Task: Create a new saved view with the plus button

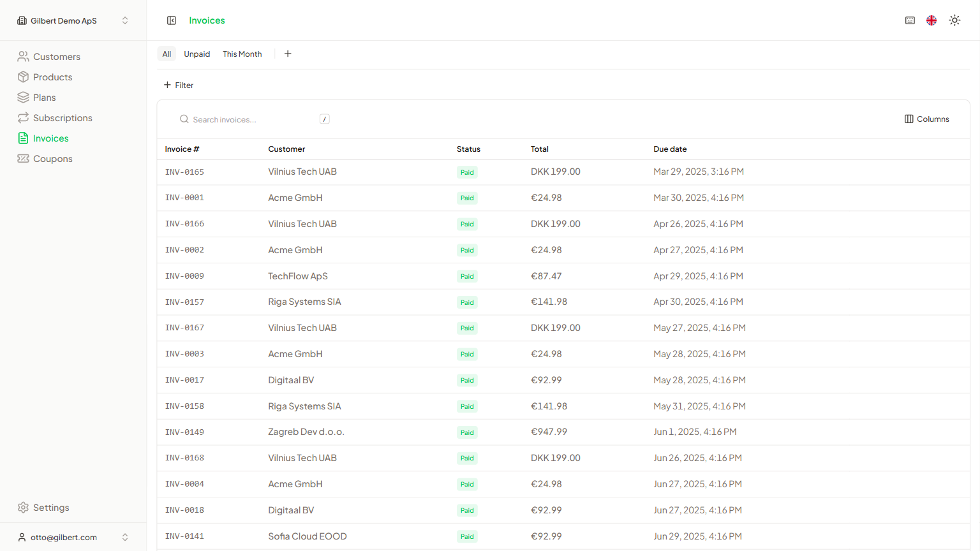Action: pos(288,54)
